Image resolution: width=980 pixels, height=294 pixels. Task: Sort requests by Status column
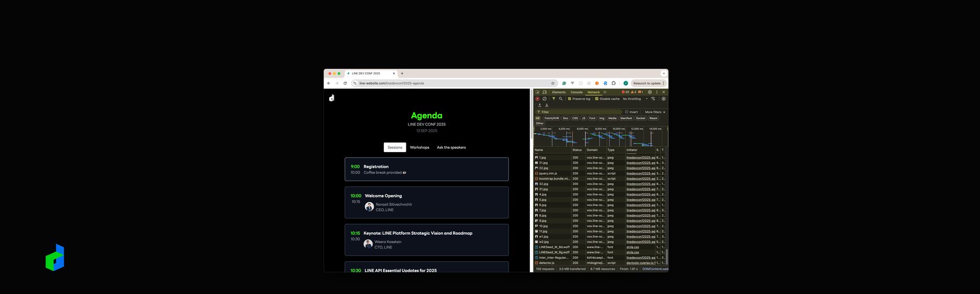(578, 150)
